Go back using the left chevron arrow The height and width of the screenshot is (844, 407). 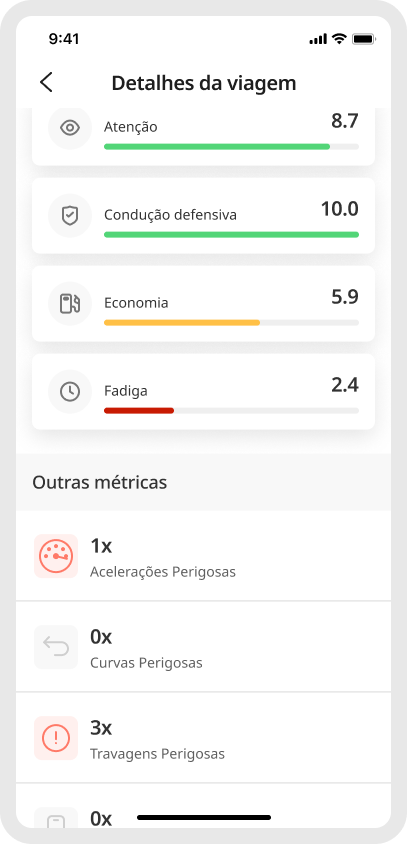pyautogui.click(x=46, y=83)
